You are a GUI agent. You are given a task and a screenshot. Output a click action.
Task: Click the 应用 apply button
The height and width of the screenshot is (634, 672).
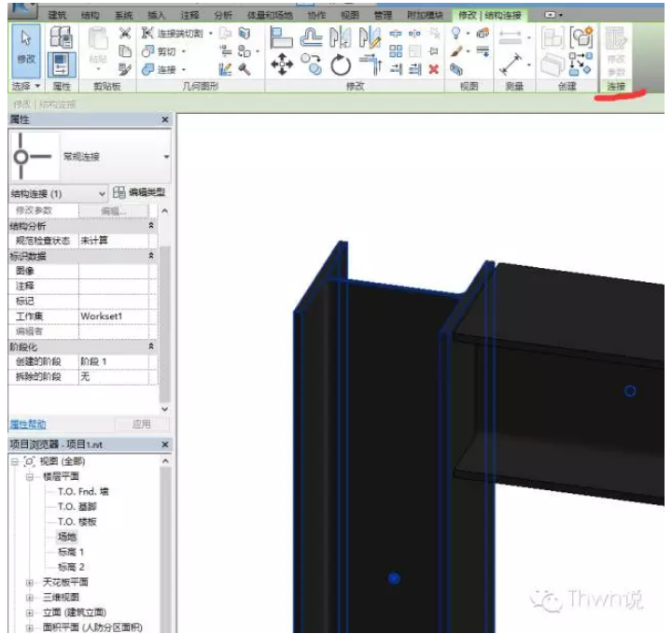[x=142, y=425]
